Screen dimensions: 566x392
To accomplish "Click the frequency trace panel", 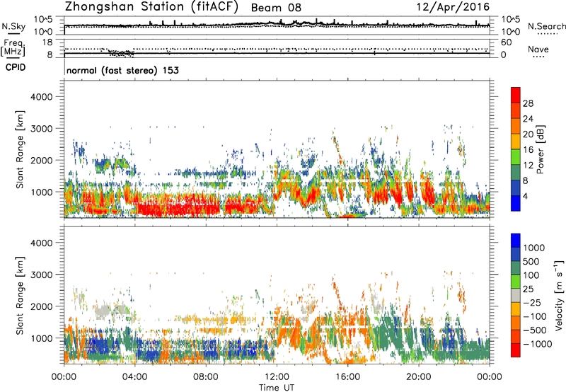I will 277,48.
